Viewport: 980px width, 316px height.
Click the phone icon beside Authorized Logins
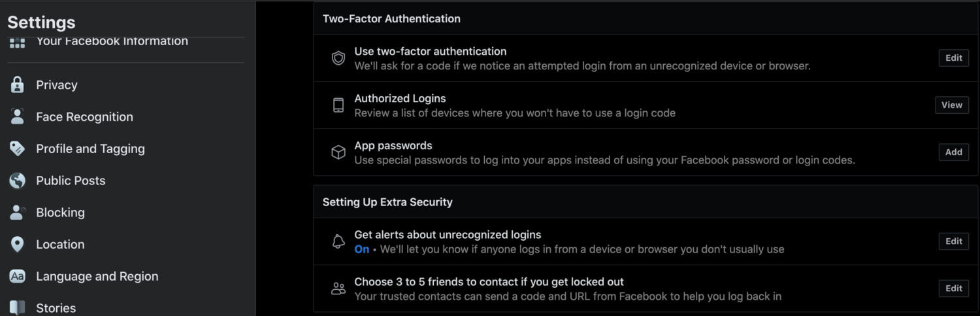338,105
